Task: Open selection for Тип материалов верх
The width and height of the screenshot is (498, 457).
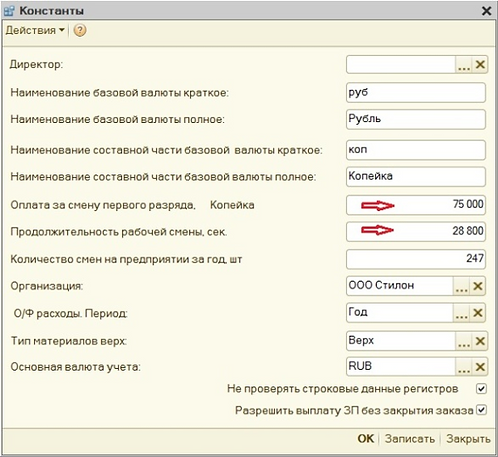Action: pyautogui.click(x=464, y=341)
